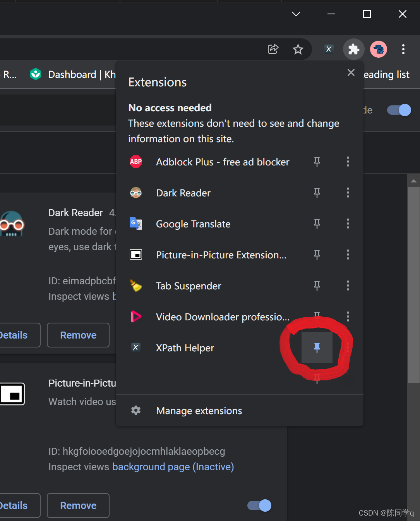This screenshot has height=521, width=420.
Task: Unpin XPath Helper from the toolbar
Action: pos(317,347)
